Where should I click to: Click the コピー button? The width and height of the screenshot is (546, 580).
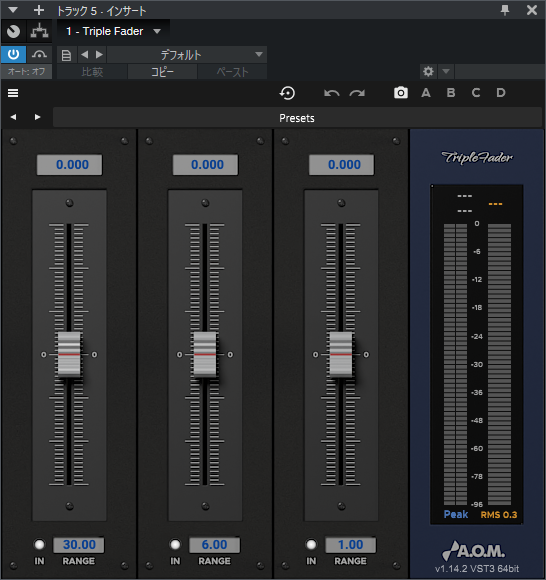point(162,72)
